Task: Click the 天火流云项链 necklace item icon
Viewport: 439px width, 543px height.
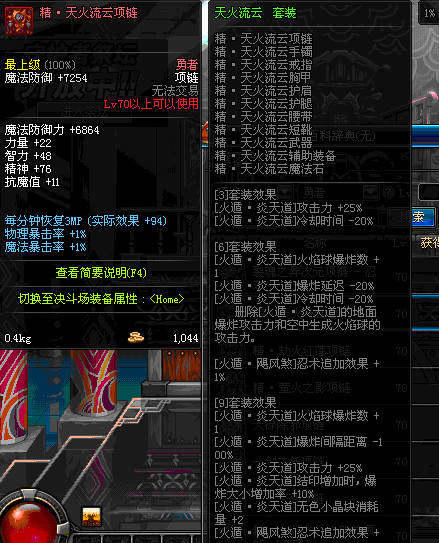Action: pyautogui.click(x=19, y=21)
